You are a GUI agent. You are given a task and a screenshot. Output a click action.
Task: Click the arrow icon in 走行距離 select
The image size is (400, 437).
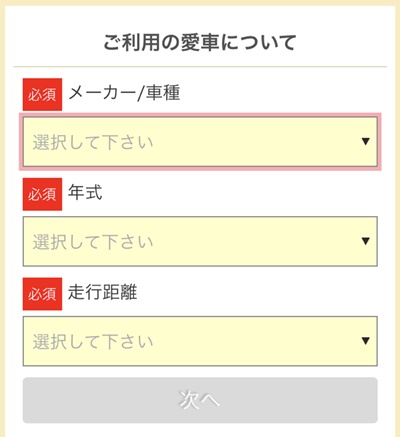tap(365, 341)
